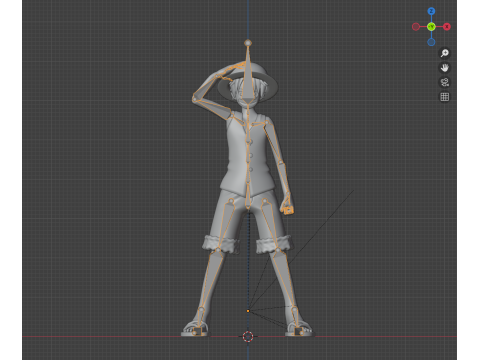Click the 3D cursor at the origin
The height and width of the screenshot is (360, 480).
coord(248,337)
